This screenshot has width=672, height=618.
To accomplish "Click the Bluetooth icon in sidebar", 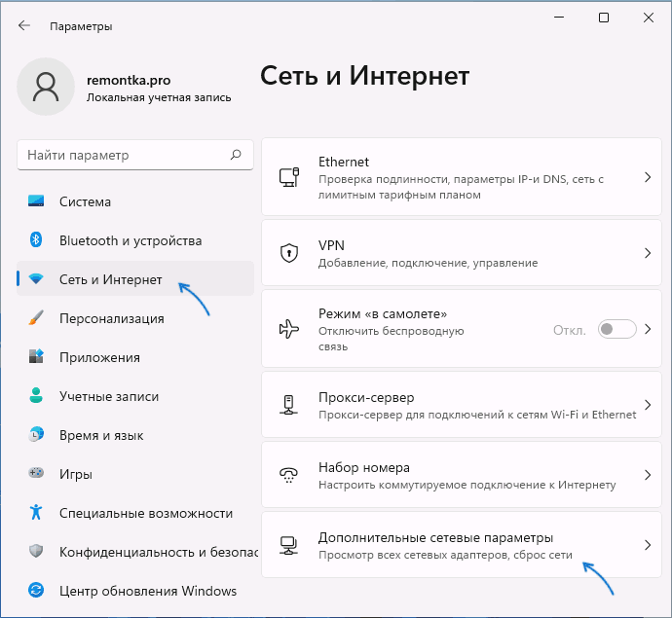I will coord(36,239).
